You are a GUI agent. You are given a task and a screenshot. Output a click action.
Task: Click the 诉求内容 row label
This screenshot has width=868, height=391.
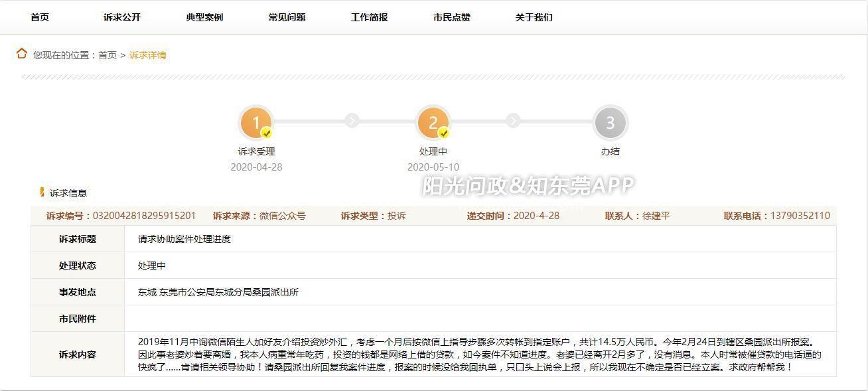(x=78, y=354)
